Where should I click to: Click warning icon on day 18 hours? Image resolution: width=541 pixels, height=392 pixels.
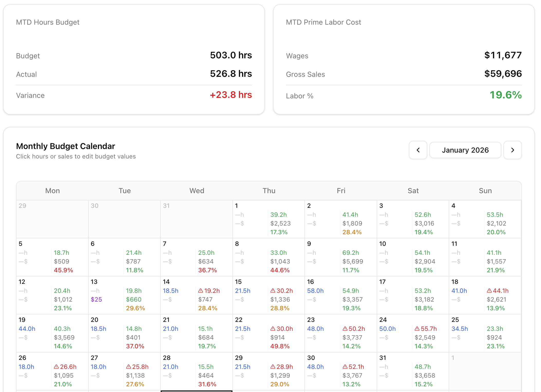489,291
